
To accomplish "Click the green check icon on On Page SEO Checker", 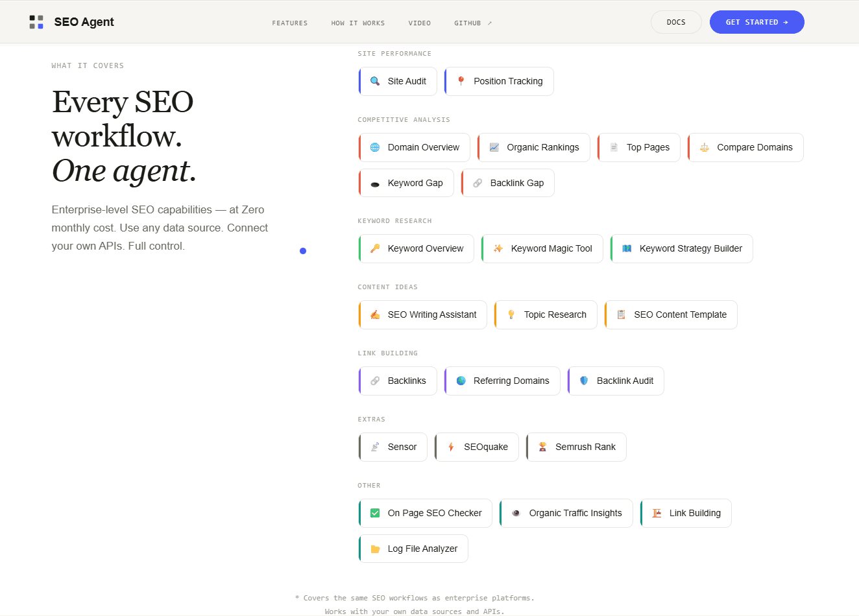I will point(375,513).
